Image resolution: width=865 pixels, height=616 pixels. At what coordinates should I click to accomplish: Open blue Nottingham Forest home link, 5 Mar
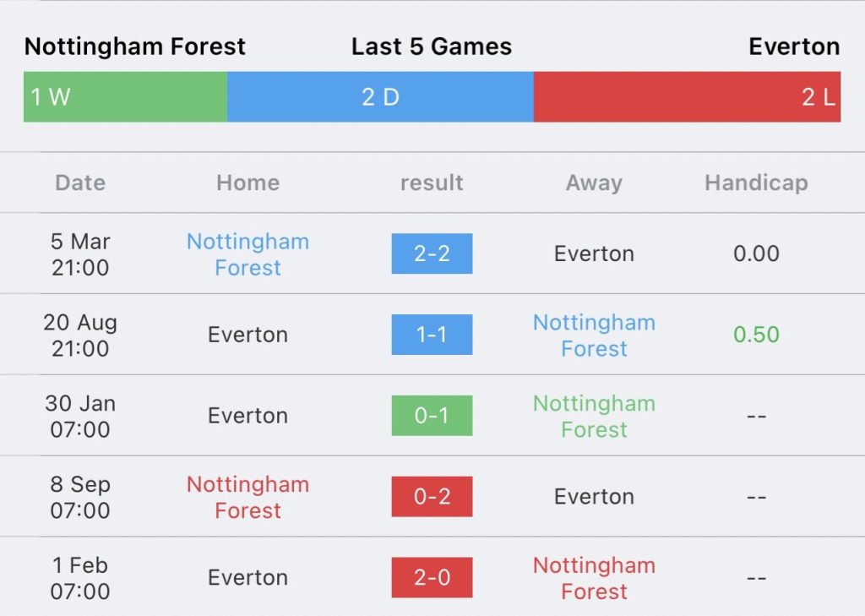pos(248,254)
